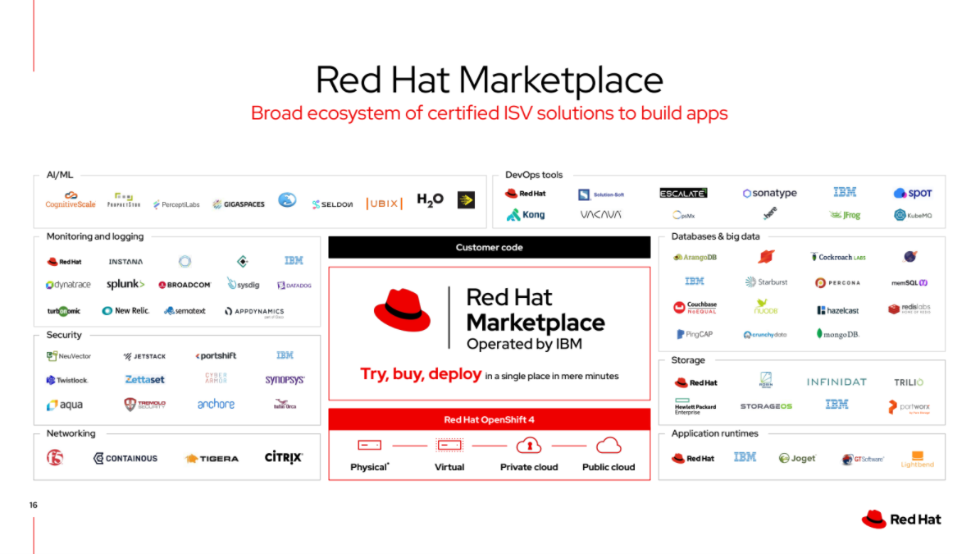This screenshot has height=554, width=980.
Task: Select the Escalate logo
Action: click(683, 193)
